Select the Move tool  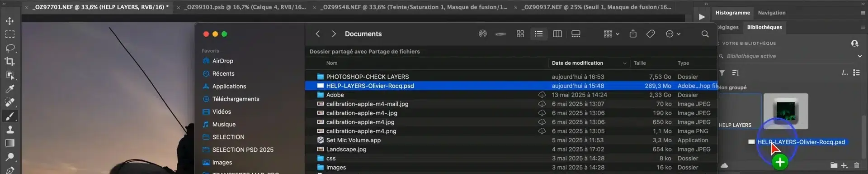coord(9,21)
